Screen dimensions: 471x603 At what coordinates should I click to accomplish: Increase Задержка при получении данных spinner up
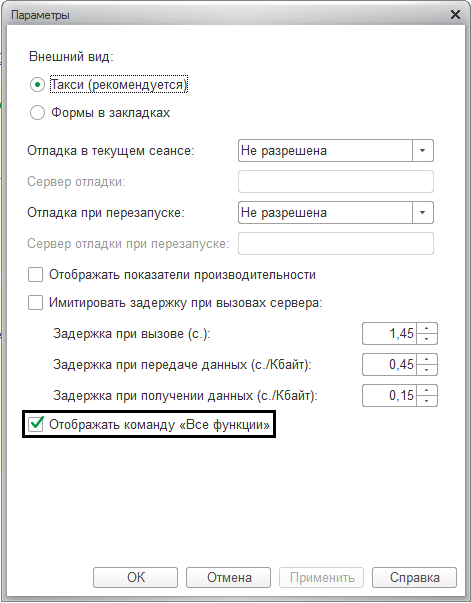click(427, 390)
